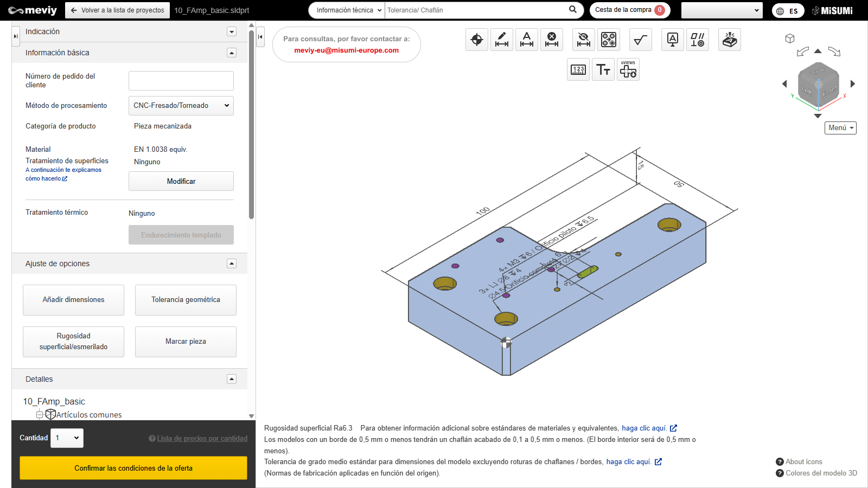Click the Modificar button
Screen dimensions: 868x488
point(181,181)
